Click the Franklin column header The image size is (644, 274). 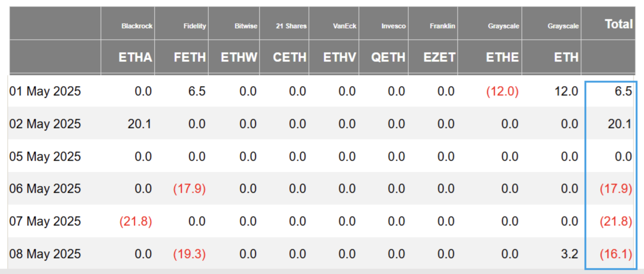pyautogui.click(x=442, y=26)
